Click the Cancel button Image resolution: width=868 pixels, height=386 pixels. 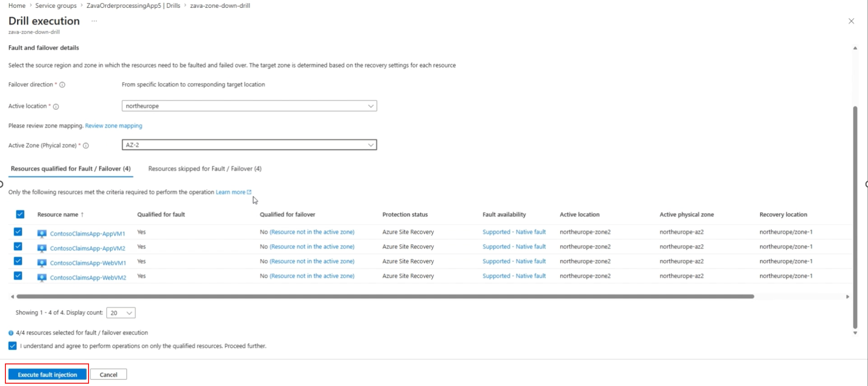pos(109,375)
